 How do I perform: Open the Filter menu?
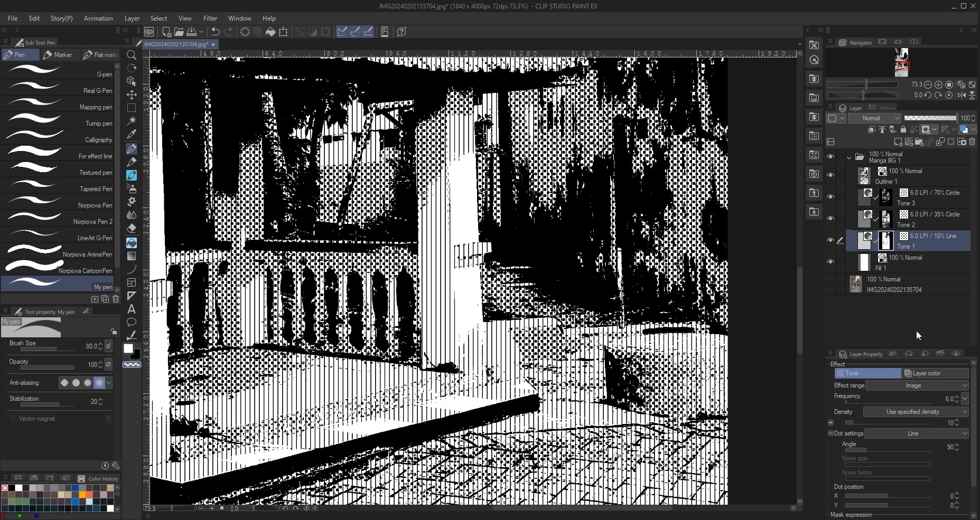(210, 18)
